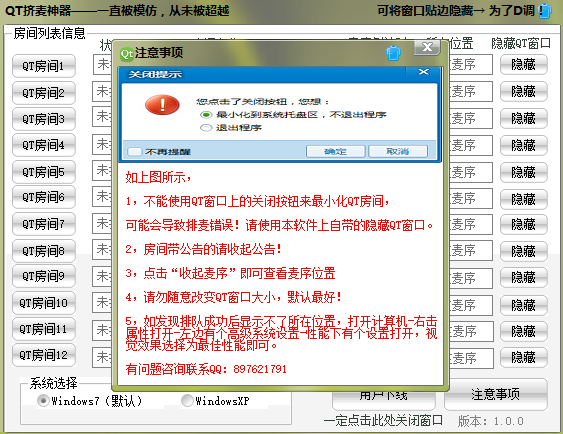The image size is (563, 434).
Task: Select 最小化到系统托盘区 radio option
Action: point(206,115)
